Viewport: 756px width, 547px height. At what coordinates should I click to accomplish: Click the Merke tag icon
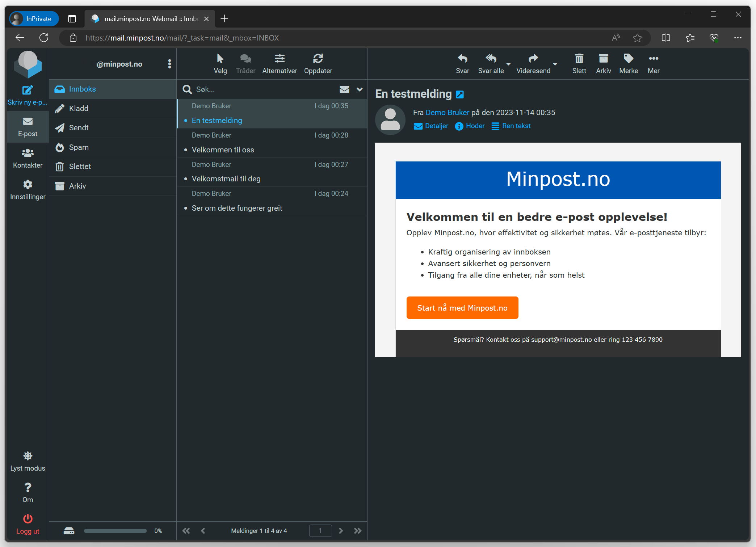(628, 59)
